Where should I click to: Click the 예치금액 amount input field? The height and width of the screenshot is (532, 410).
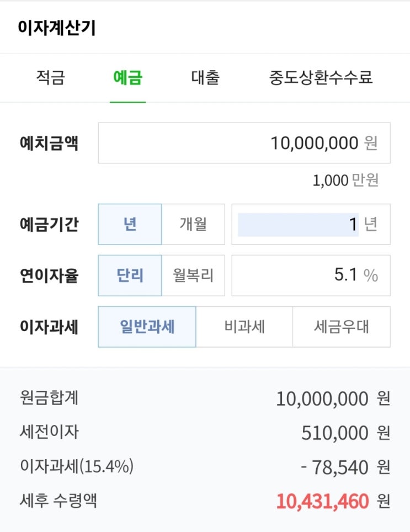(244, 143)
